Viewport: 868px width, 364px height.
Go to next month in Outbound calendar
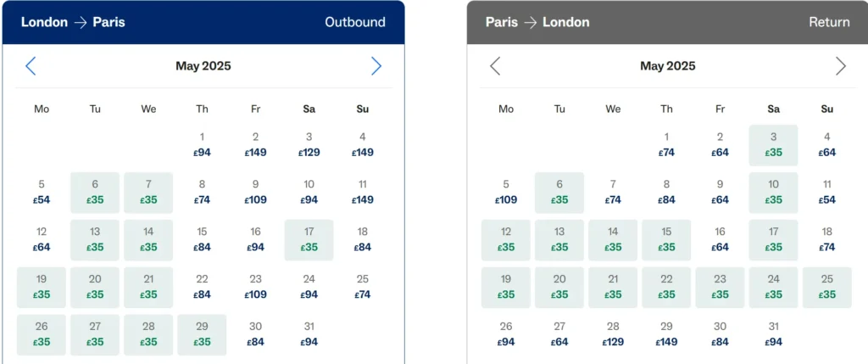[x=376, y=66]
